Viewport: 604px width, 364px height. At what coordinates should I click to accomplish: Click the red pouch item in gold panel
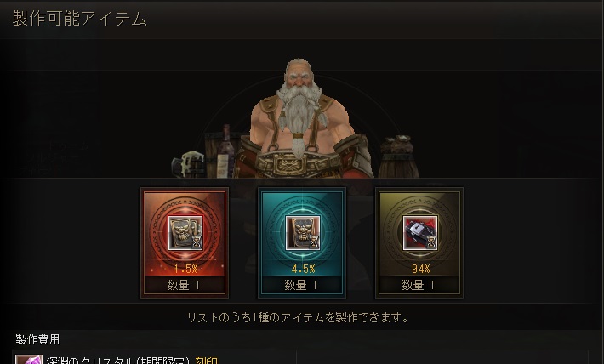pos(420,233)
